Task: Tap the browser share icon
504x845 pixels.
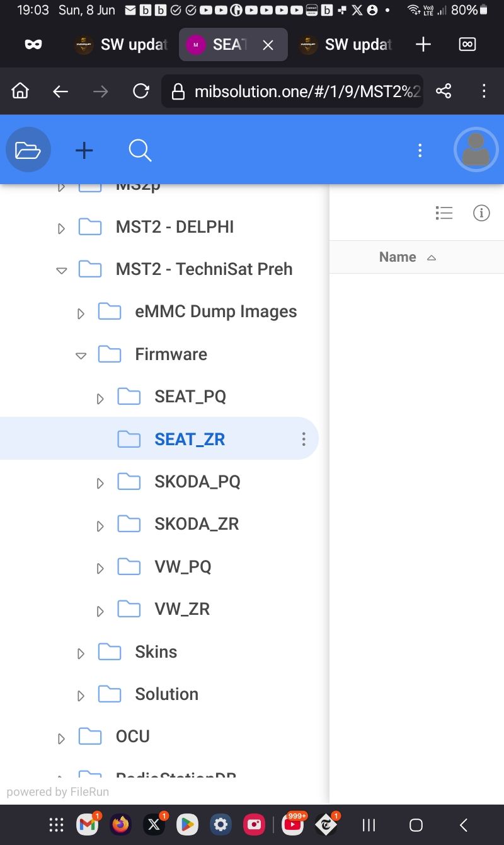Action: click(x=444, y=91)
